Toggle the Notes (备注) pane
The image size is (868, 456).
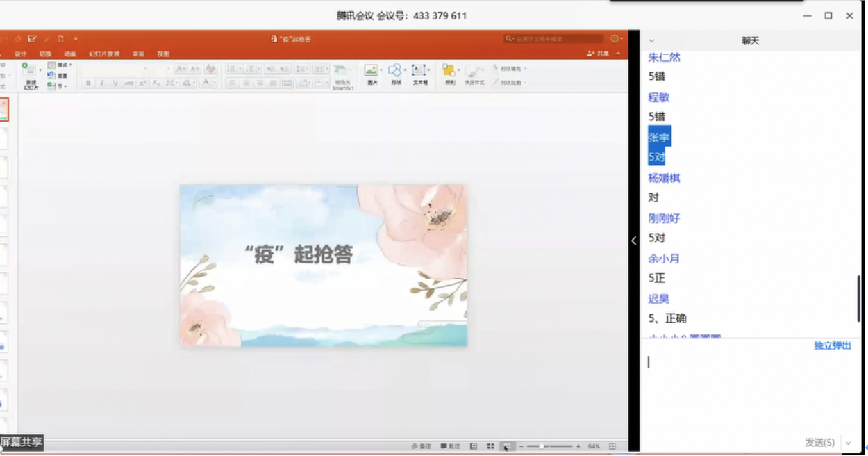click(422, 446)
